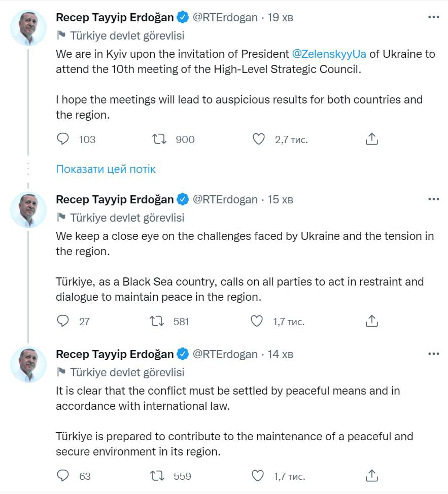Image resolution: width=448 pixels, height=494 pixels.
Task: Share the first tweet about Kyiv
Action: tap(372, 139)
